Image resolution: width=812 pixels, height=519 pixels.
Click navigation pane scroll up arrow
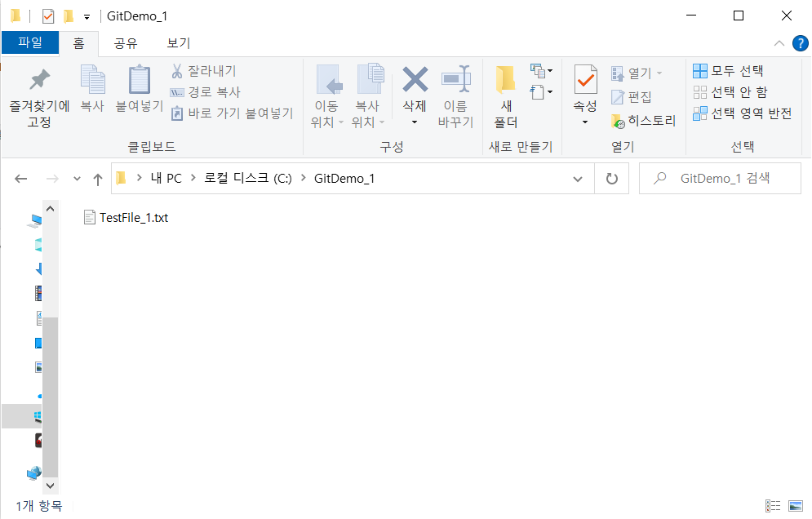click(x=51, y=209)
